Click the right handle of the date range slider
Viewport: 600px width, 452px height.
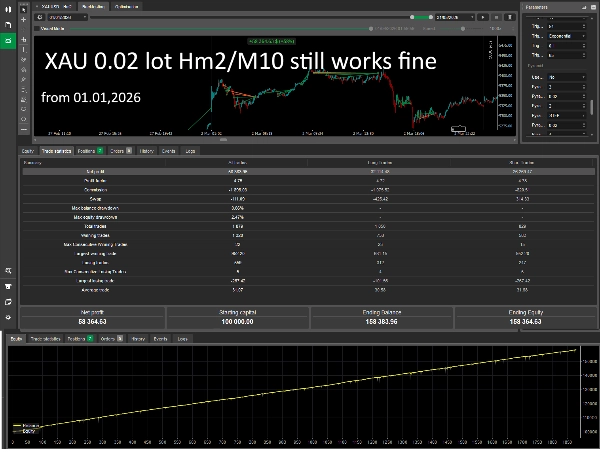click(431, 17)
